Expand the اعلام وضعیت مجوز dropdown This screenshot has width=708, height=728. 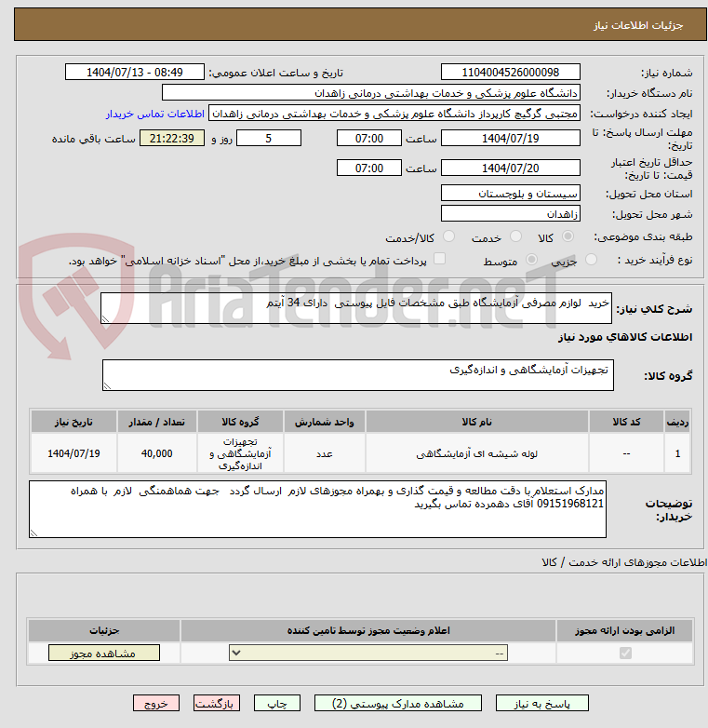pyautogui.click(x=368, y=653)
